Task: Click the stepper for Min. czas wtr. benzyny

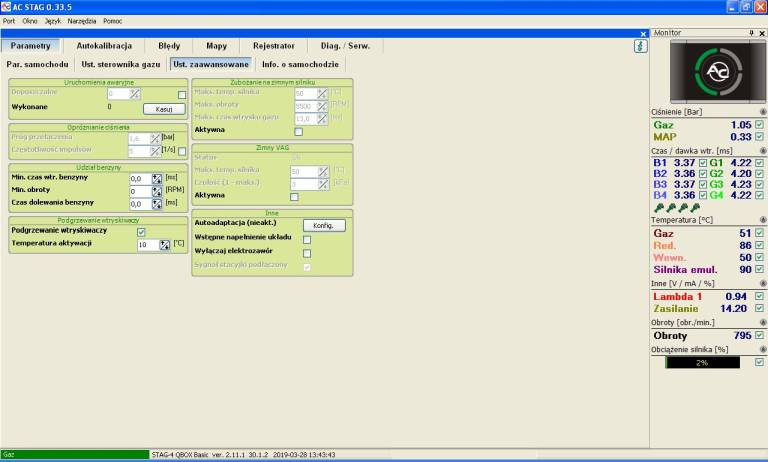Action: [x=157, y=179]
